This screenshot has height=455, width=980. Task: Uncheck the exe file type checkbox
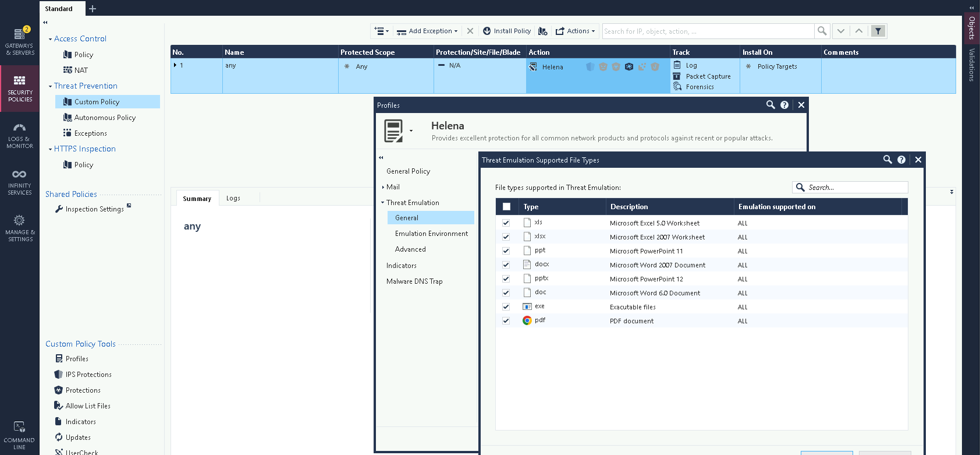[x=506, y=307]
